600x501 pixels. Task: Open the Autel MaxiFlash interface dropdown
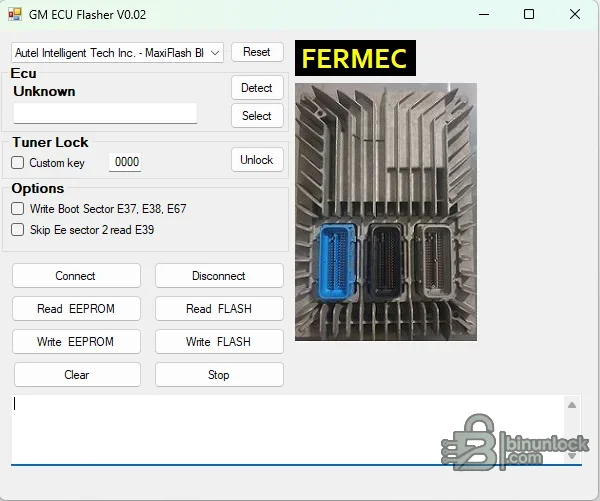point(117,52)
